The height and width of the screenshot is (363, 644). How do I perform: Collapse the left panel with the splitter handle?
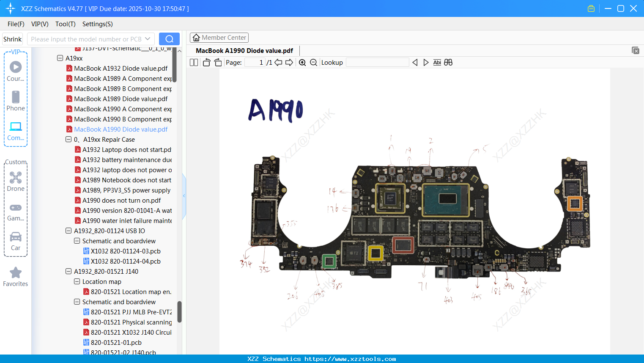click(x=184, y=196)
